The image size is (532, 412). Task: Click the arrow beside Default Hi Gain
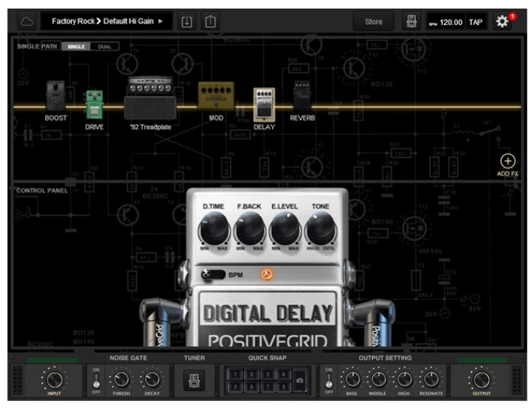point(161,21)
